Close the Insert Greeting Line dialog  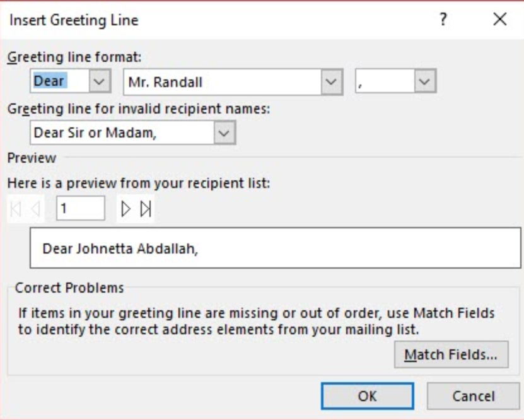click(x=500, y=20)
